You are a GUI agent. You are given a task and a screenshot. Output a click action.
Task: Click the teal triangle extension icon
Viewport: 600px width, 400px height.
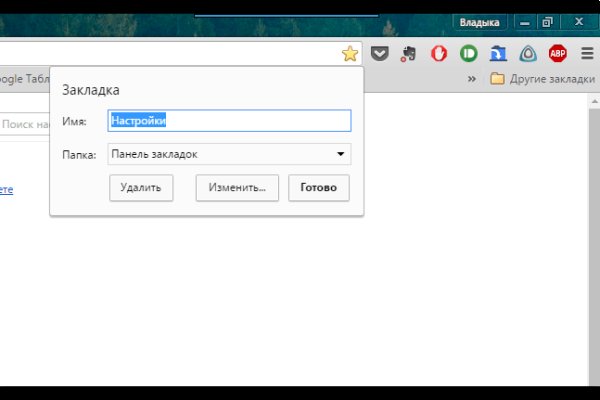tap(528, 54)
